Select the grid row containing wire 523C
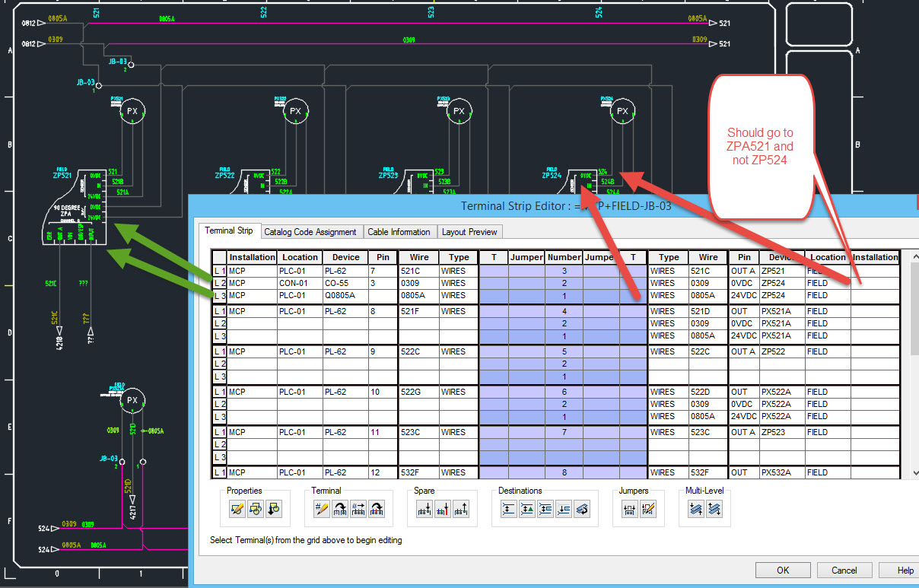This screenshot has width=919, height=588. point(418,431)
